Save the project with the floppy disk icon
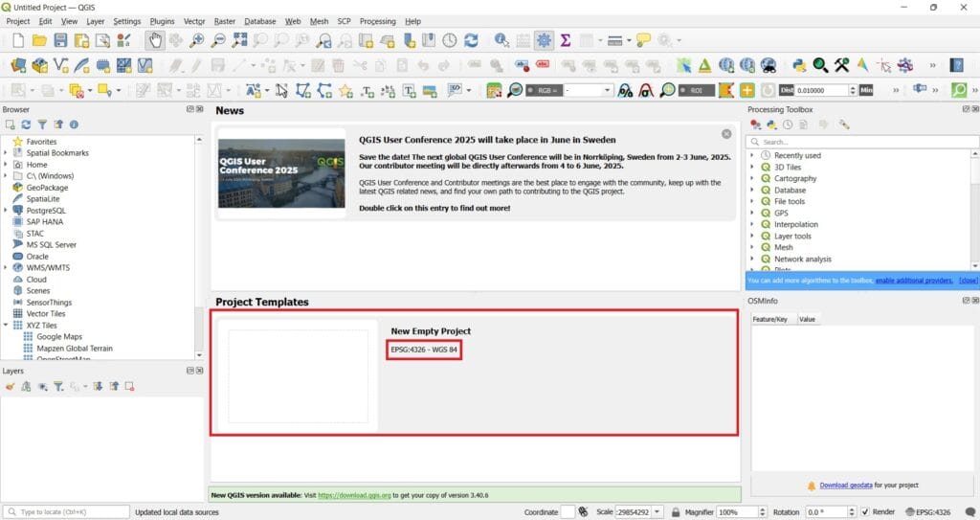 [x=60, y=40]
